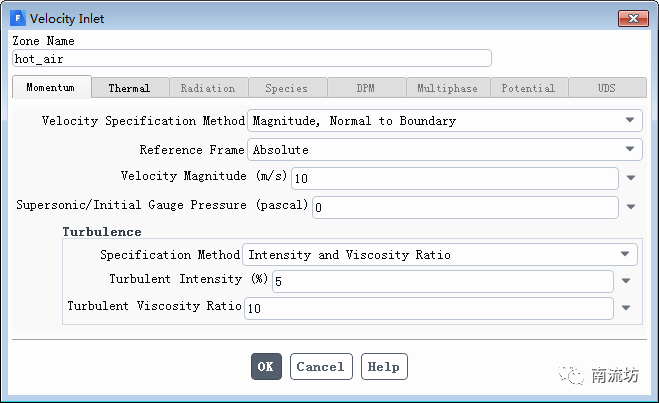Open the Radiation tab
Viewport: 659px width, 403px height.
point(208,88)
